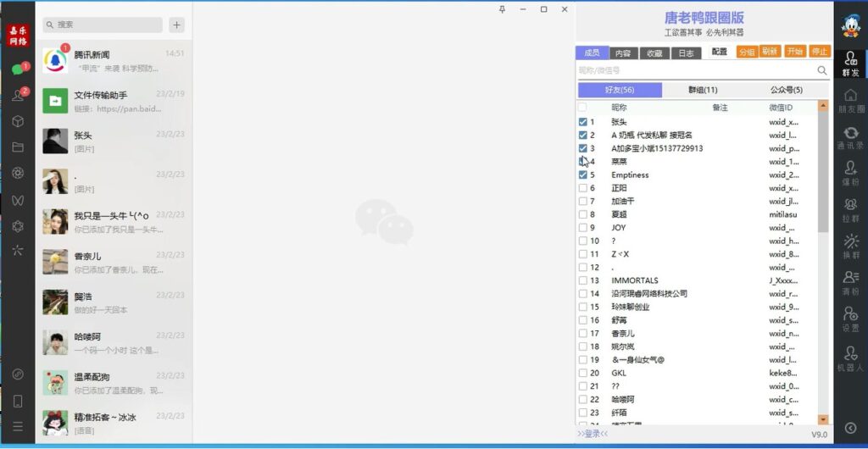Check the checkbox for IMMORTALS row 13

coord(582,280)
